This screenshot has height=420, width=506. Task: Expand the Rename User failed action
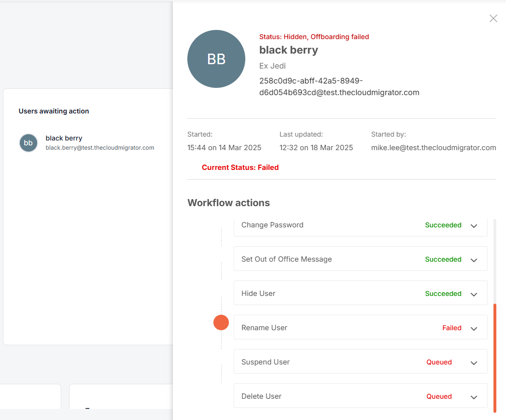pos(474,329)
